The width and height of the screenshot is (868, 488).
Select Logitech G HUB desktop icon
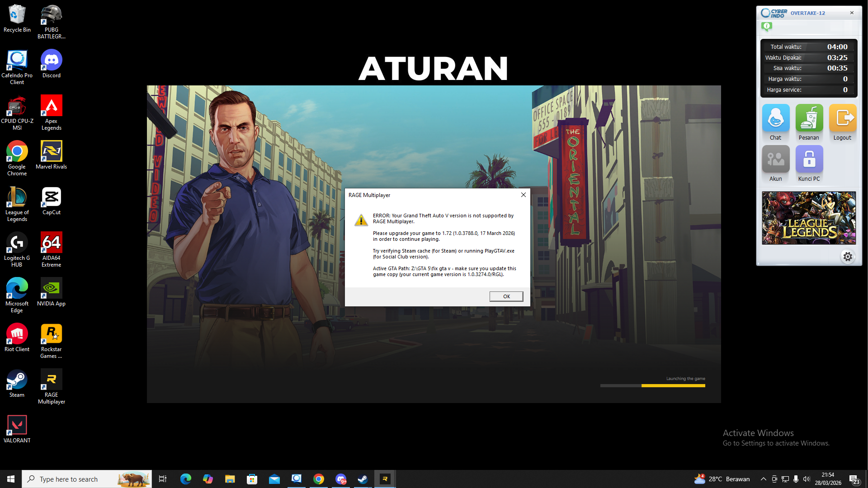point(17,250)
